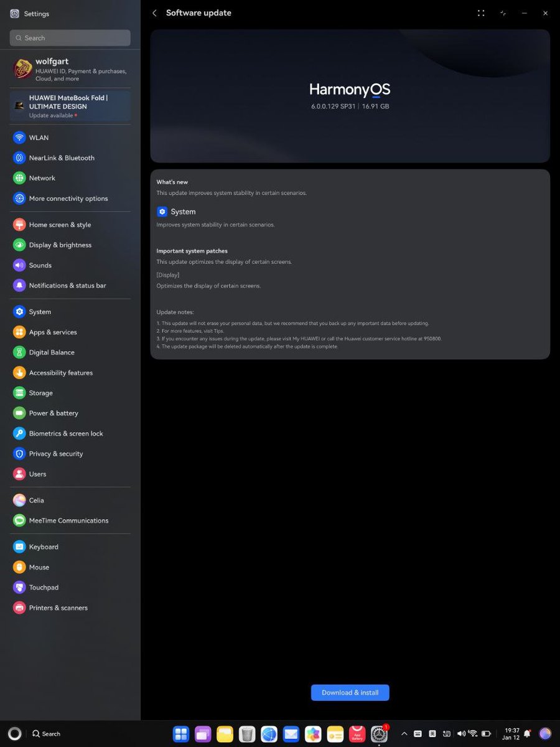The height and width of the screenshot is (747, 560).
Task: Open WLAN settings icon
Action: point(19,138)
